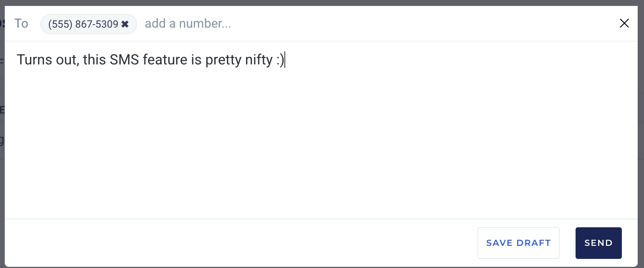Focus the 'add a number...' field

(x=188, y=24)
